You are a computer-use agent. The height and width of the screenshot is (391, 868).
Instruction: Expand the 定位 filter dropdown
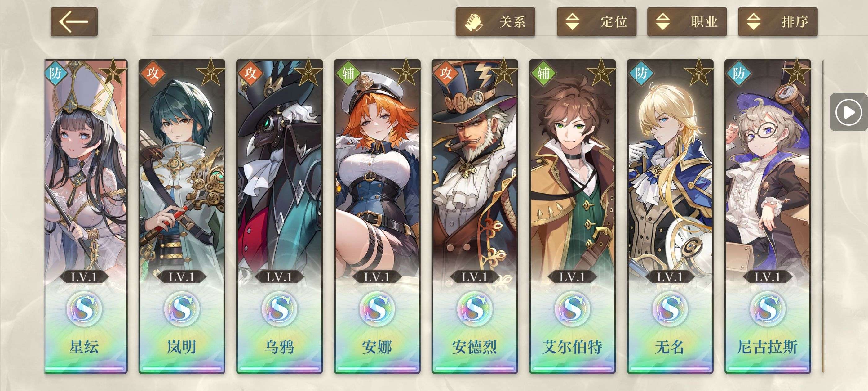tap(596, 22)
